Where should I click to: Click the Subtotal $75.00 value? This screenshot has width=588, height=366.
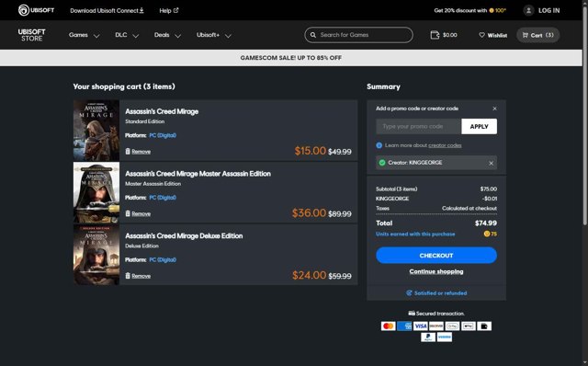tap(488, 189)
